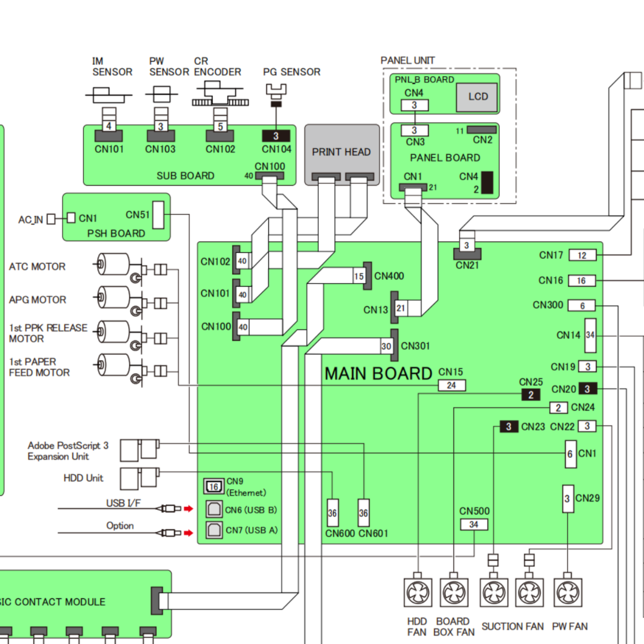The width and height of the screenshot is (644, 644).
Task: Click the APG MOTOR symbol
Action: coord(119,302)
